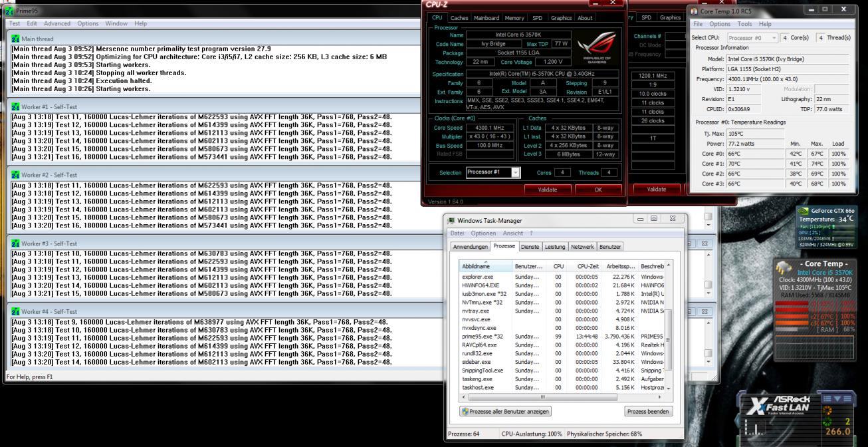Viewport: 868px width, 447px height.
Task: Click the right-hand Validate button in second CPU-Z window
Action: [657, 189]
